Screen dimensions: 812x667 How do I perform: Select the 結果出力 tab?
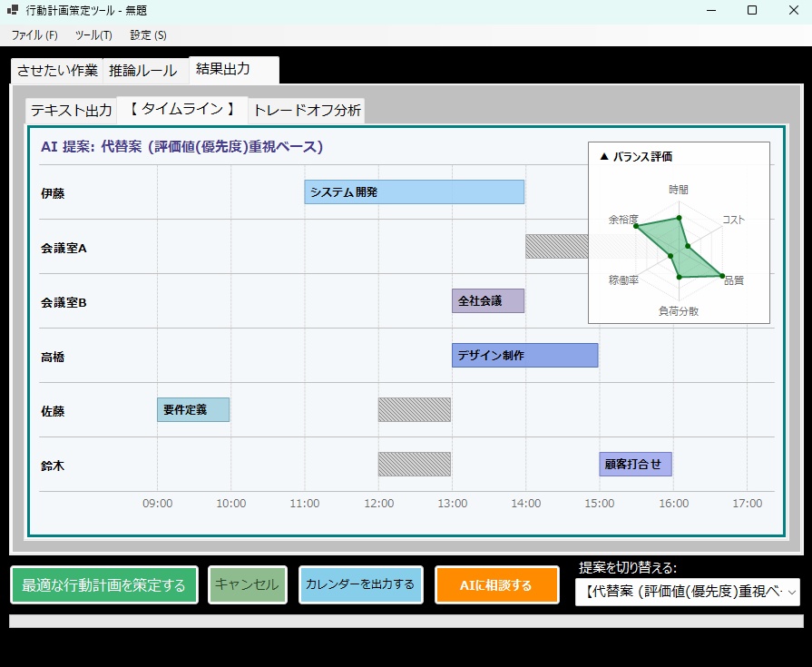[x=234, y=69]
